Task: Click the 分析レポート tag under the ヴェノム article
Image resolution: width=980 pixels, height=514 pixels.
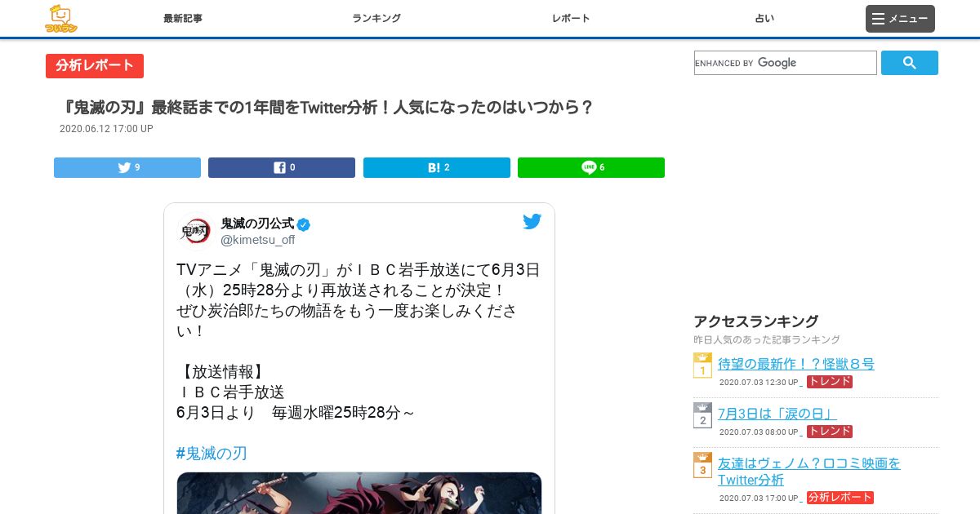Action: coord(840,498)
